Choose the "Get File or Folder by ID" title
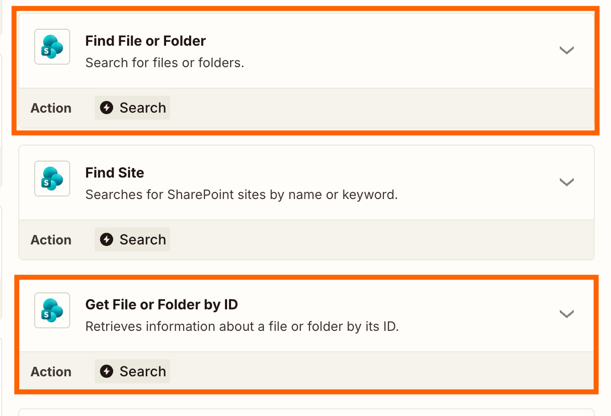This screenshot has width=611, height=416. [161, 305]
